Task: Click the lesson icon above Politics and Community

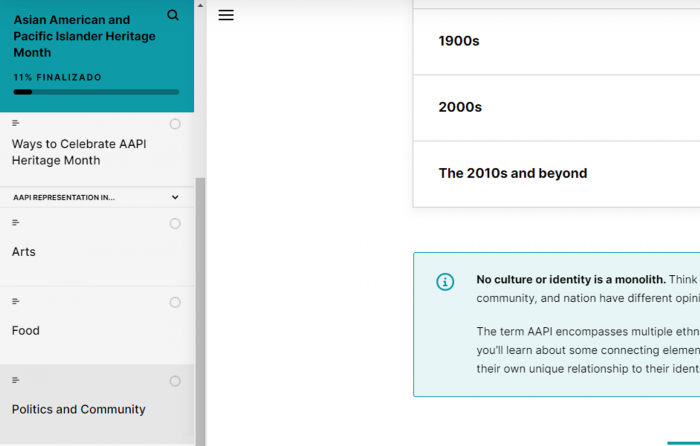Action: click(16, 380)
